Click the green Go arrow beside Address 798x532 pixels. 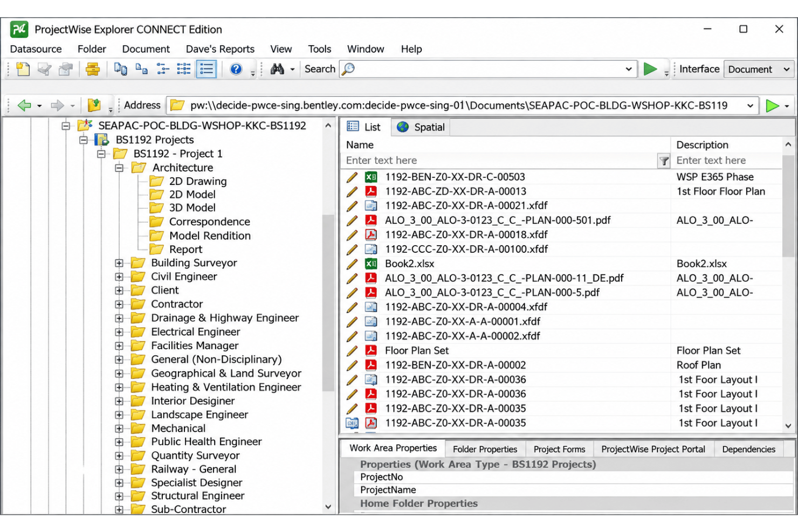(x=773, y=106)
